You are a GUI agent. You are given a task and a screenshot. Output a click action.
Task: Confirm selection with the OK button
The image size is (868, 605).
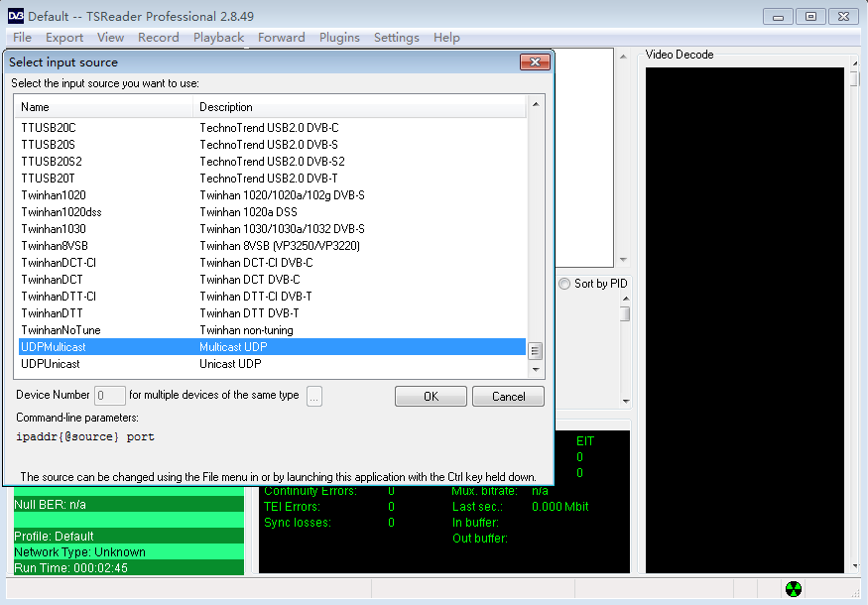[x=431, y=397]
